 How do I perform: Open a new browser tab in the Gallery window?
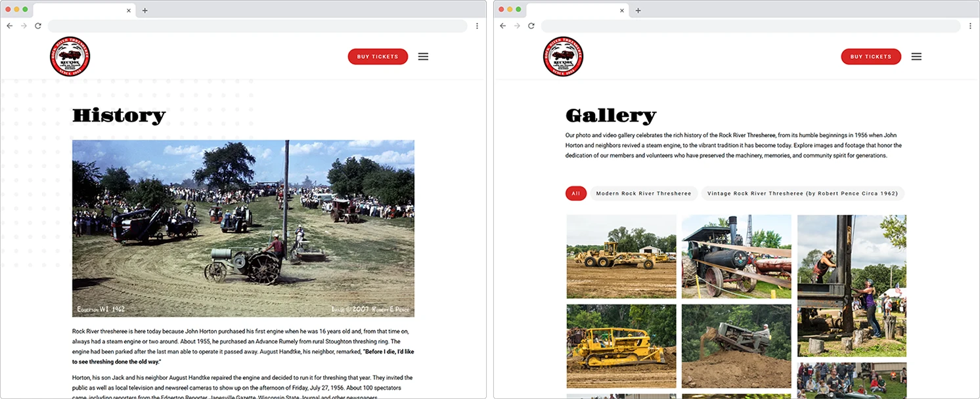tap(638, 10)
